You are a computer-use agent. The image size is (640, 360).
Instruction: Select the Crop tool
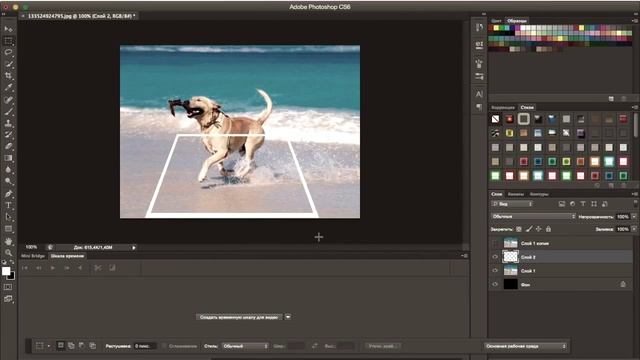click(x=8, y=76)
